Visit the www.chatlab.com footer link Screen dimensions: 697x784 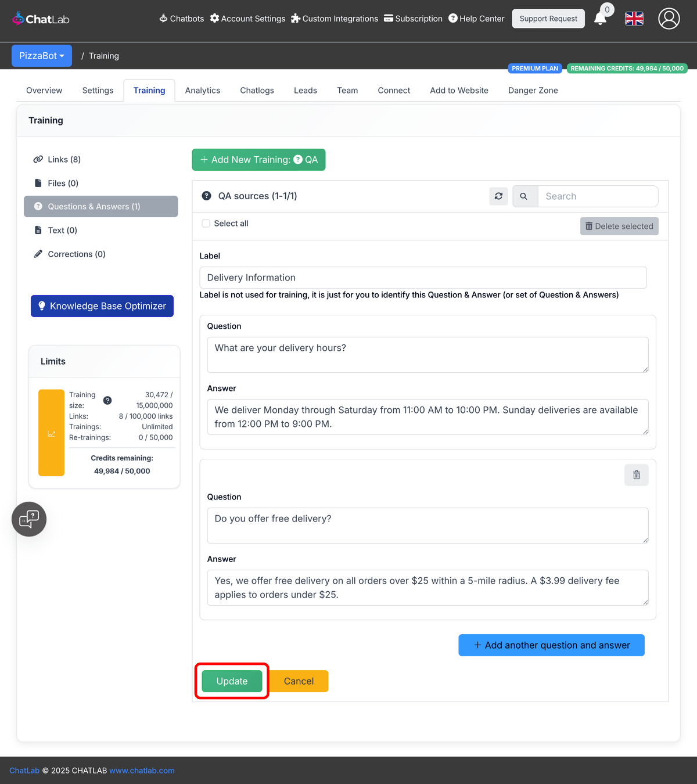pos(142,771)
